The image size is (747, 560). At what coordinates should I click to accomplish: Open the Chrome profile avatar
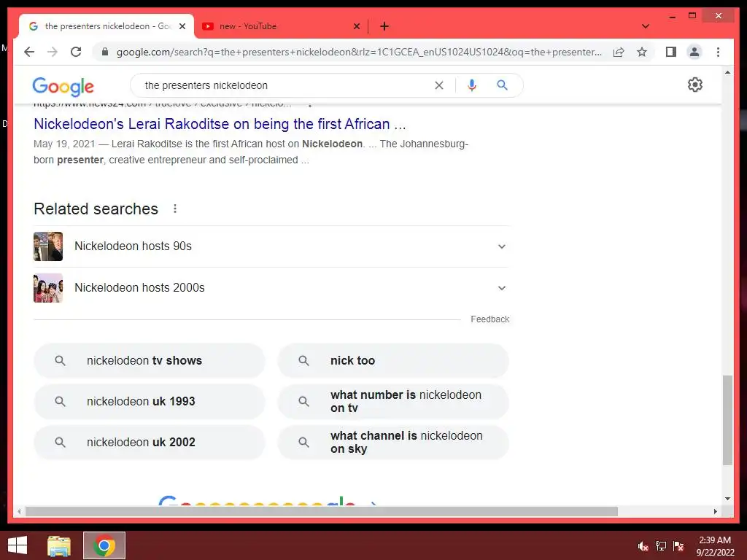[x=694, y=52]
